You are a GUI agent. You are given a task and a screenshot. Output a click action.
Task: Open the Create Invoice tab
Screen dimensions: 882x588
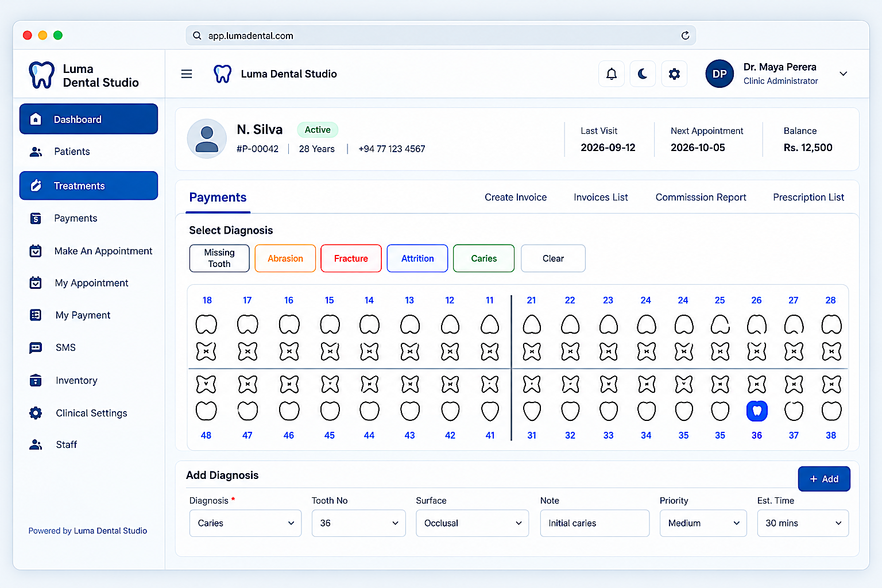(x=516, y=198)
